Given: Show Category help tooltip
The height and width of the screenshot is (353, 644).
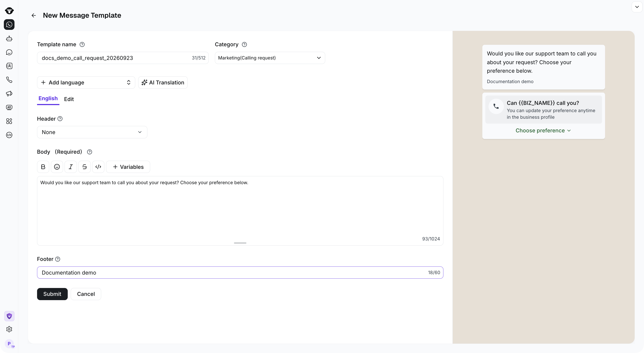Looking at the screenshot, I should (244, 45).
